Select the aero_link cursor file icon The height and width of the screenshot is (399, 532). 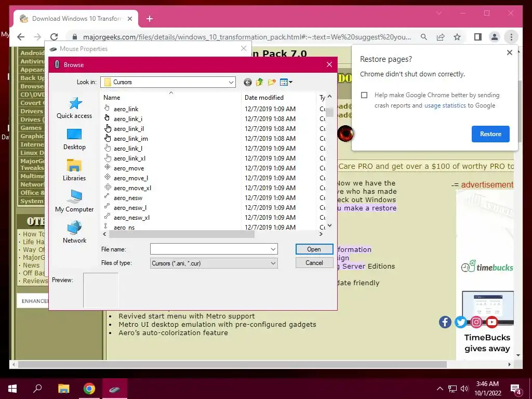(x=107, y=109)
